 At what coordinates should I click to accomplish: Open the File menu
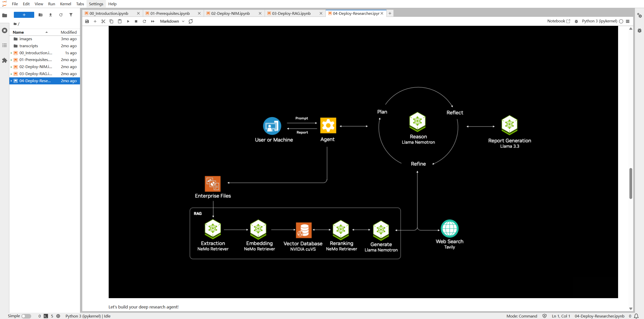pyautogui.click(x=15, y=4)
